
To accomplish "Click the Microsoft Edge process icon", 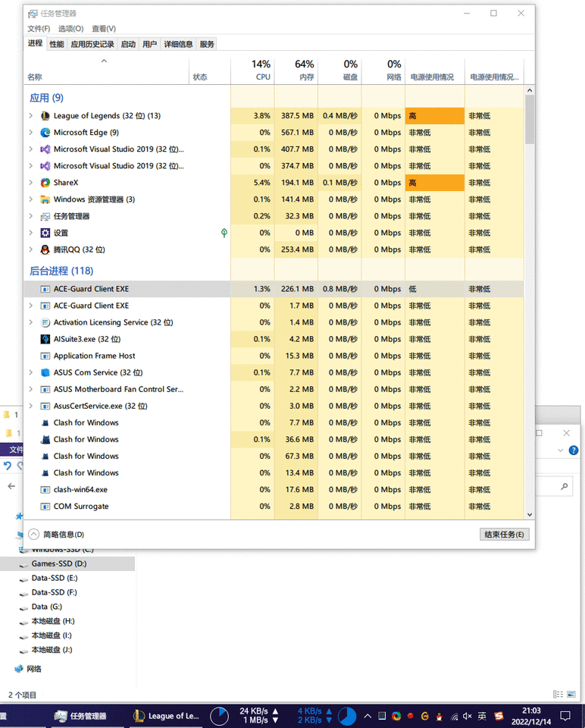I will [x=45, y=132].
